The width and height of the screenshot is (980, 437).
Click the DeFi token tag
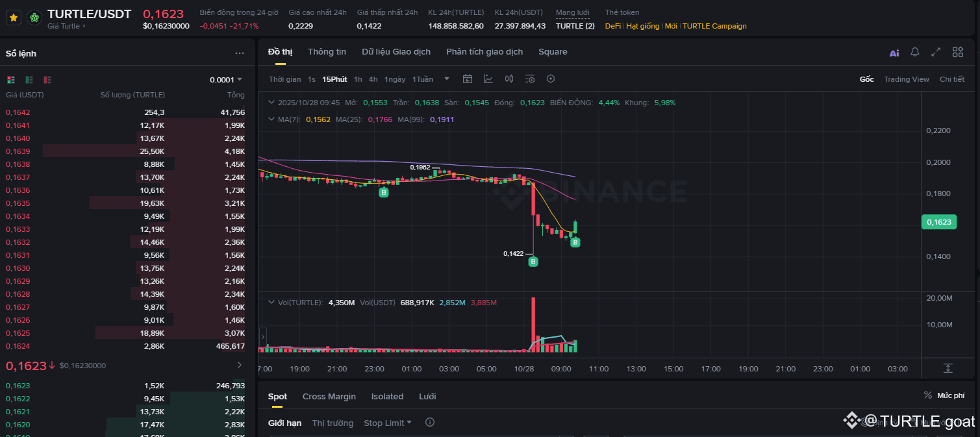click(x=613, y=26)
